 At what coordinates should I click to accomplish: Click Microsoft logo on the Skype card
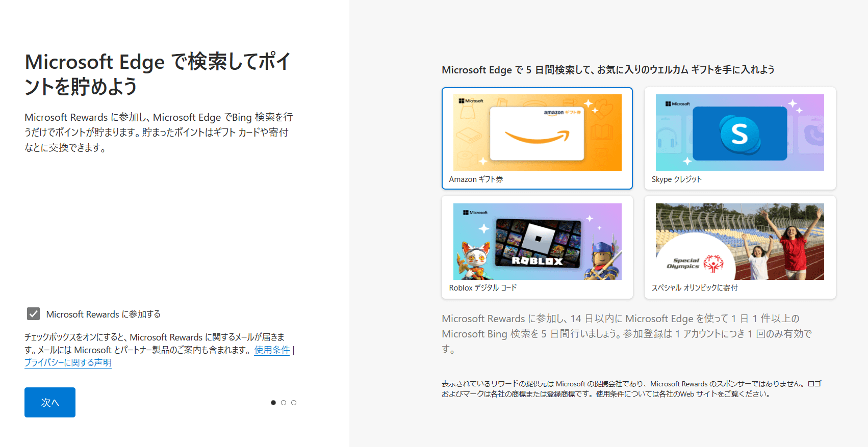pos(677,103)
